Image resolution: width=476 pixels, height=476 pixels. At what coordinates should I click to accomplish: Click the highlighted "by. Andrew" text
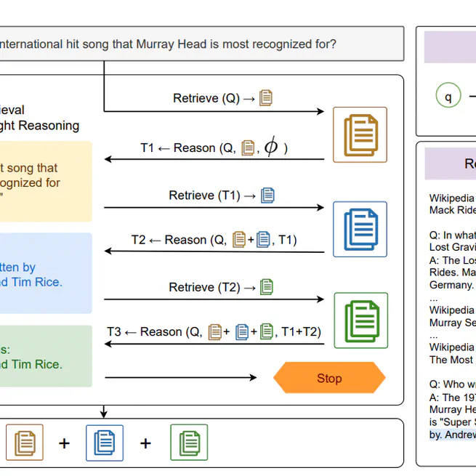click(452, 435)
